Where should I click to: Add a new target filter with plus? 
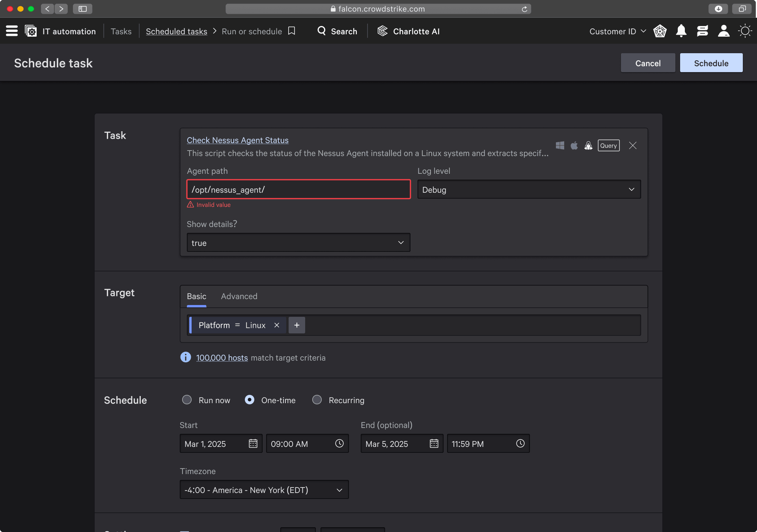coord(297,325)
